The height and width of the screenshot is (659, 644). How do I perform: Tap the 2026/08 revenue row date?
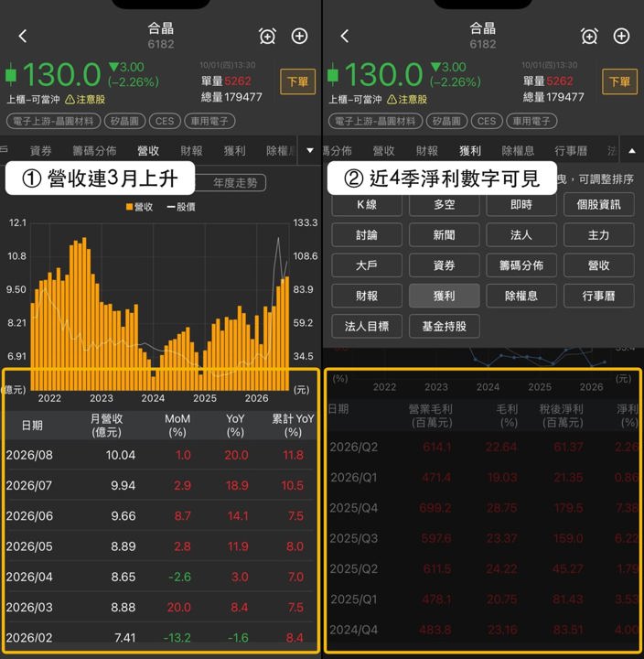[29, 455]
